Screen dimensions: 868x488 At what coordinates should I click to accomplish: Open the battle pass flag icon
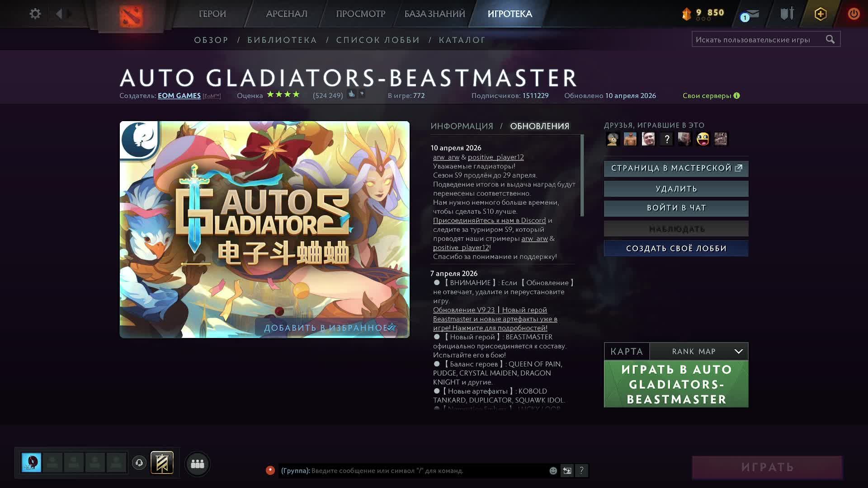163,463
